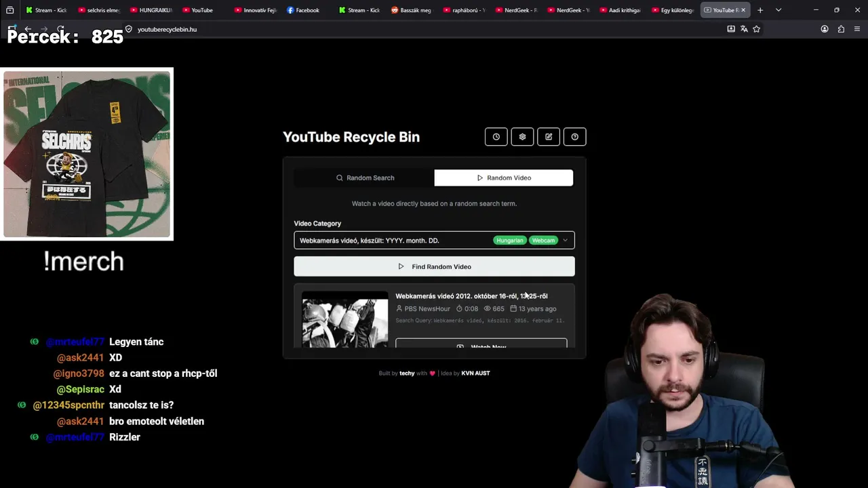The image size is (868, 488).
Task: Click the edit pencil icon button
Action: click(549, 137)
